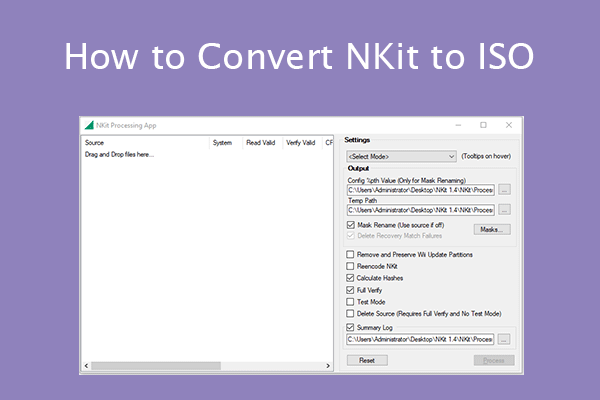Enable the Reencode NKit checkbox

pos(350,266)
